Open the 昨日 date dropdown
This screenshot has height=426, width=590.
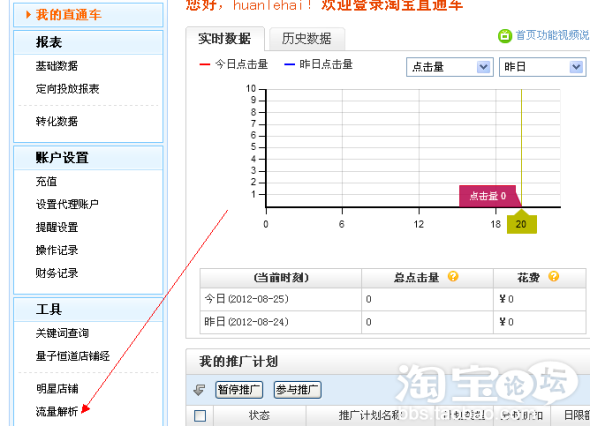[x=543, y=67]
